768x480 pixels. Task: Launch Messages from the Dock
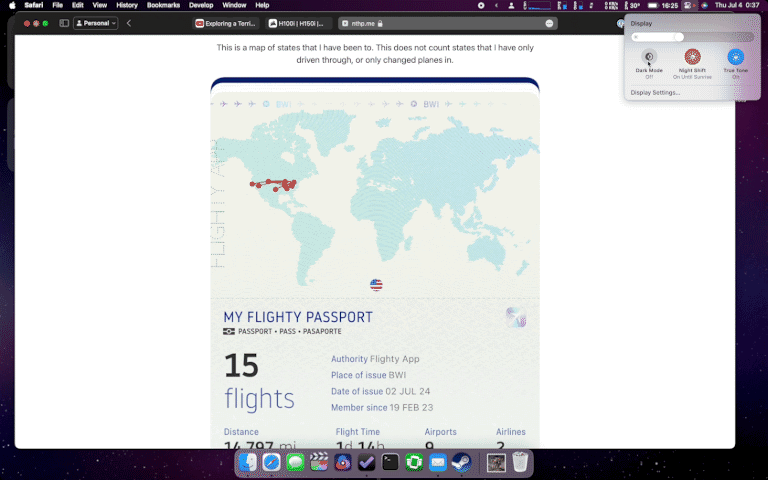(296, 462)
